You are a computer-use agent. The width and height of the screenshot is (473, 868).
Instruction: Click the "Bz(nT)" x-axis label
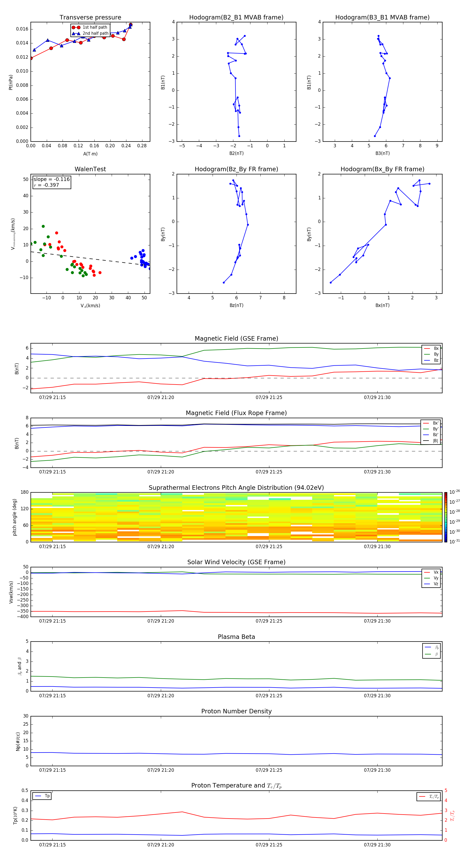236,306
